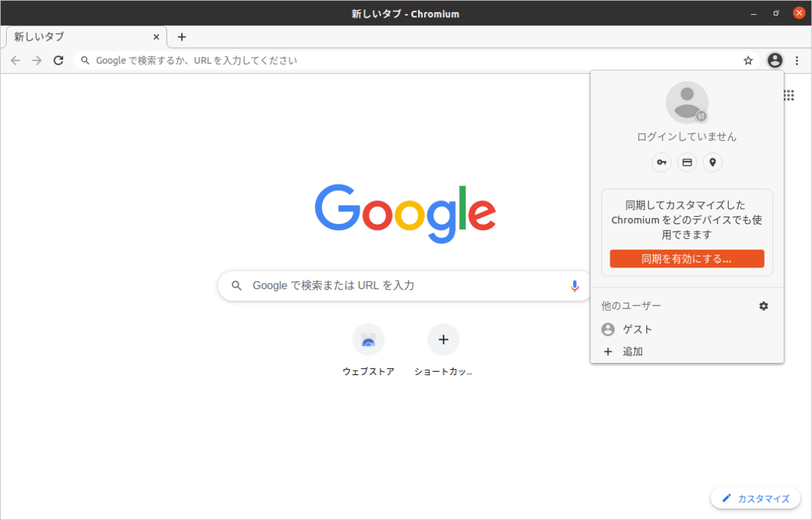
Task: Open the Chromium three-dot menu
Action: [x=797, y=60]
